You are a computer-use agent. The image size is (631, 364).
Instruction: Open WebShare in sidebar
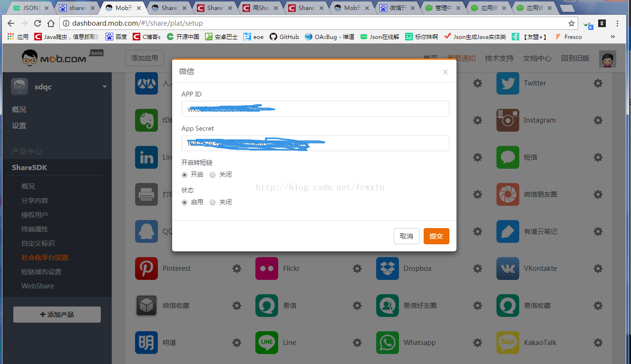pyautogui.click(x=38, y=286)
